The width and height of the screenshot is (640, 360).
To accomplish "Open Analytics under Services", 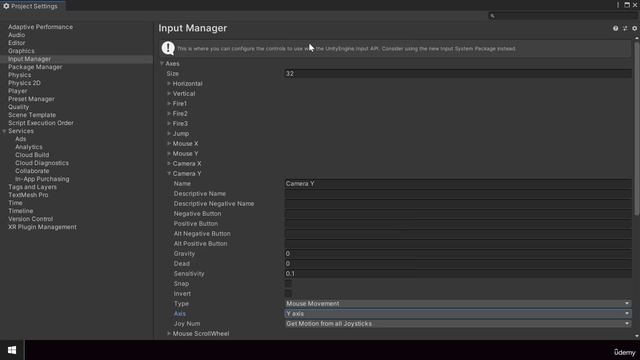I will point(29,147).
